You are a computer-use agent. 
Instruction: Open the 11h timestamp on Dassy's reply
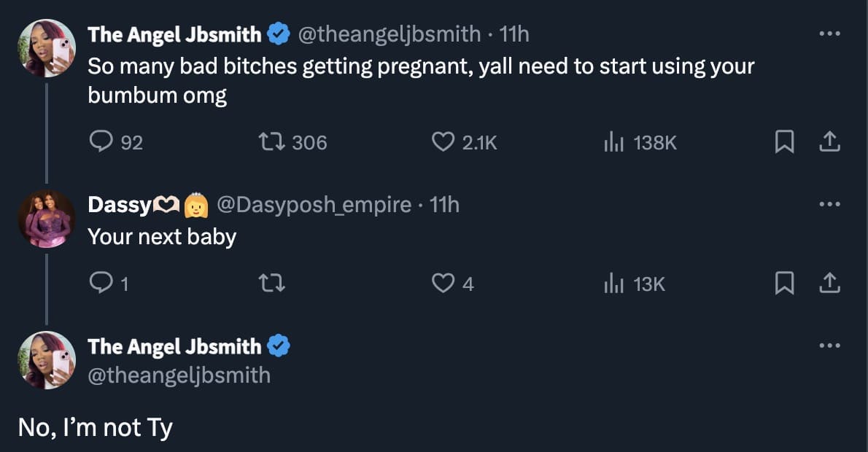pos(444,205)
